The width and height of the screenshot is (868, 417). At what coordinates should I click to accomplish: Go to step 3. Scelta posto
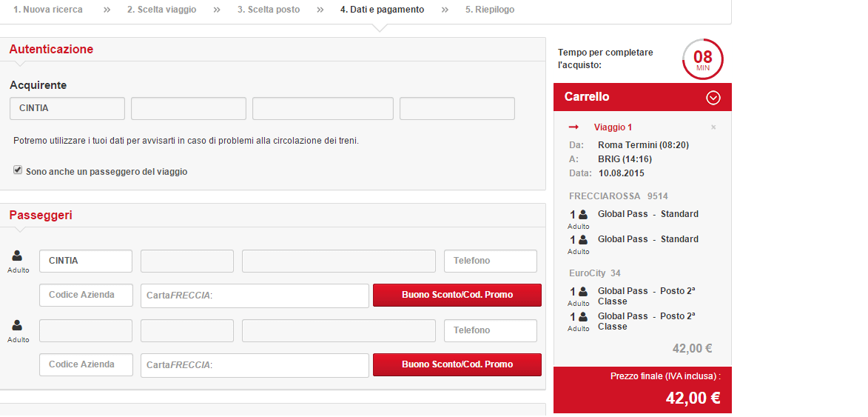(269, 10)
